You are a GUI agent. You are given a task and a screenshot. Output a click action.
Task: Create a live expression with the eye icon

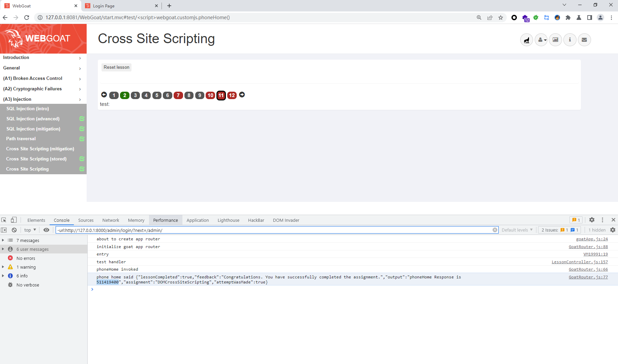[x=47, y=230]
